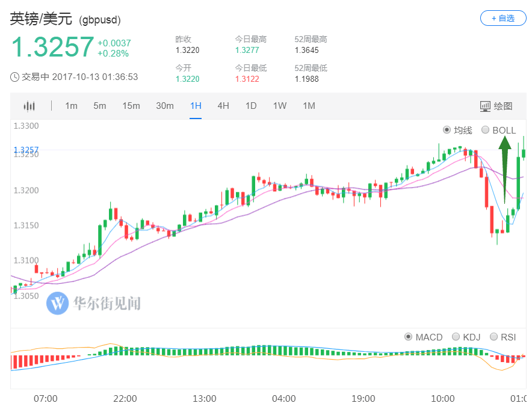
Task: Switch to the 1m timeframe tab
Action: (x=71, y=106)
